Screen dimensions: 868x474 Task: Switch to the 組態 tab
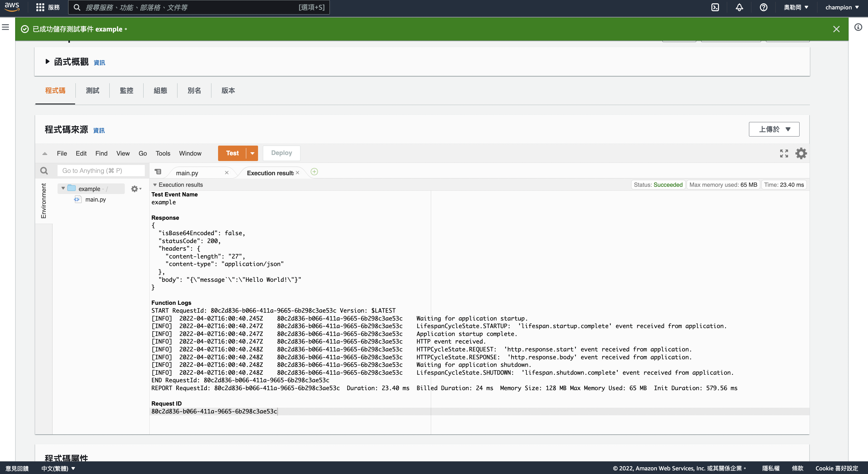click(x=161, y=91)
